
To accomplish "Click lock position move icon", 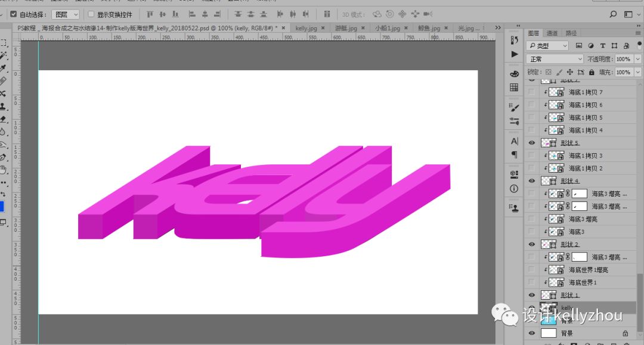I will (570, 72).
